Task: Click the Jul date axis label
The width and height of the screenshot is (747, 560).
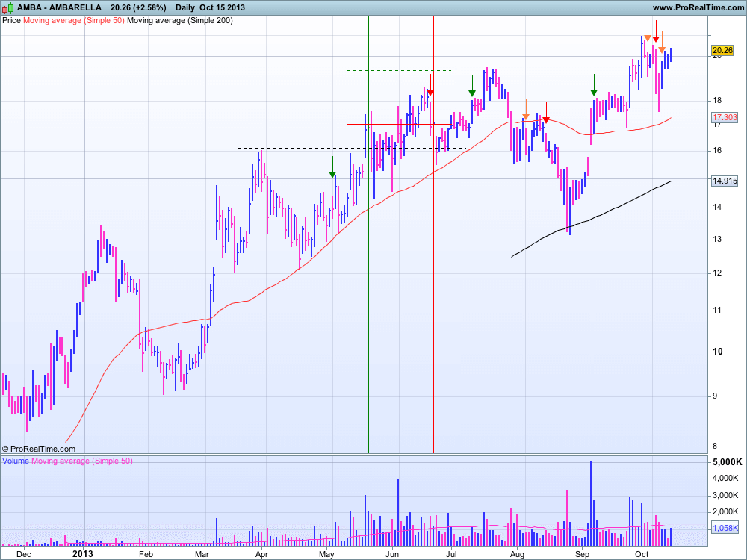Action: pos(451,554)
